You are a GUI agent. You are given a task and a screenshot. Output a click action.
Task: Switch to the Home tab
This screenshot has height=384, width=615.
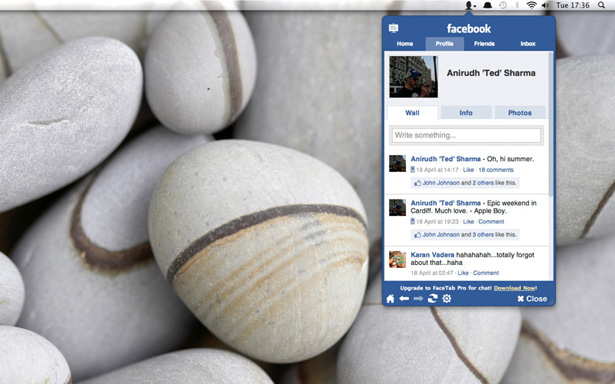point(405,44)
